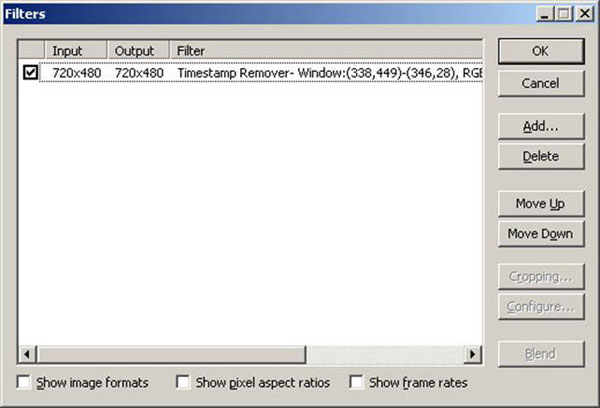Select the Timestamp Remover filter row

(300, 73)
